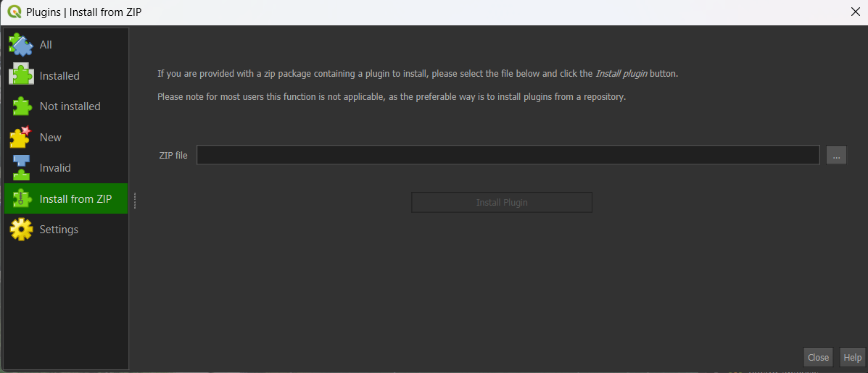
Task: Click the sidebar splitter handle dots
Action: (x=135, y=201)
